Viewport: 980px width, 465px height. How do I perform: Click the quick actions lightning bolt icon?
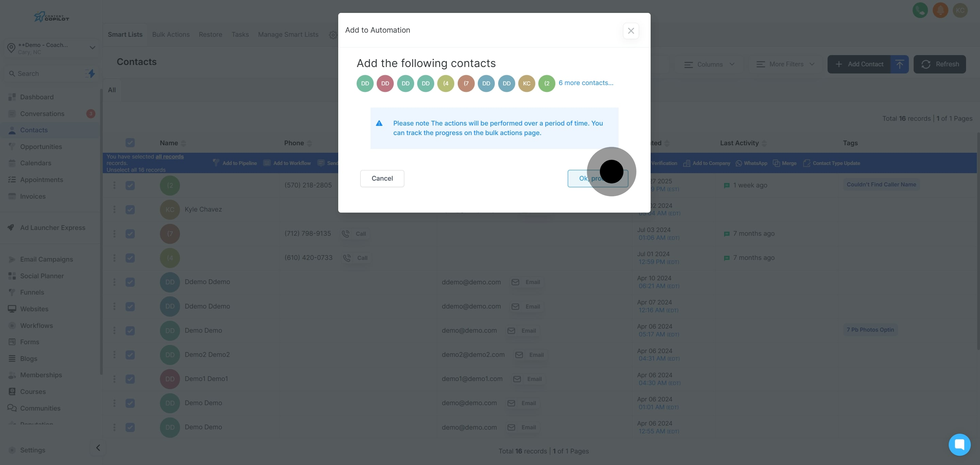[91, 73]
